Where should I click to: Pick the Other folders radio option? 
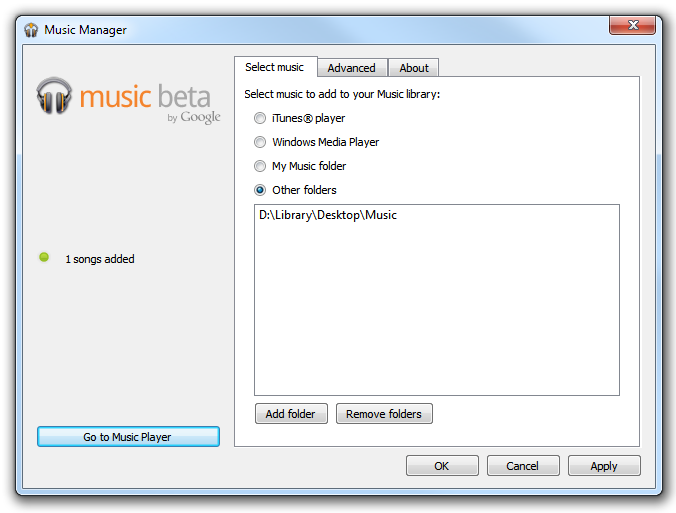[x=260, y=190]
